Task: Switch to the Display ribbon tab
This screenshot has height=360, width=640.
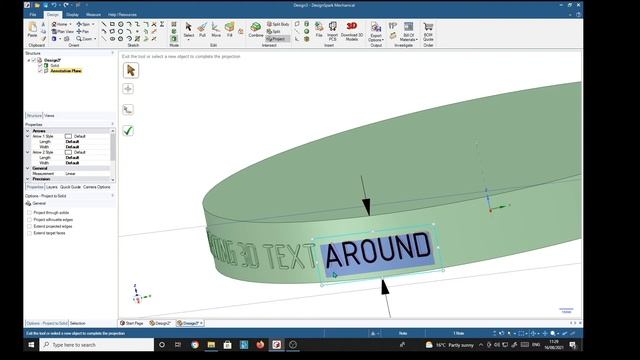Action: pyautogui.click(x=72, y=15)
